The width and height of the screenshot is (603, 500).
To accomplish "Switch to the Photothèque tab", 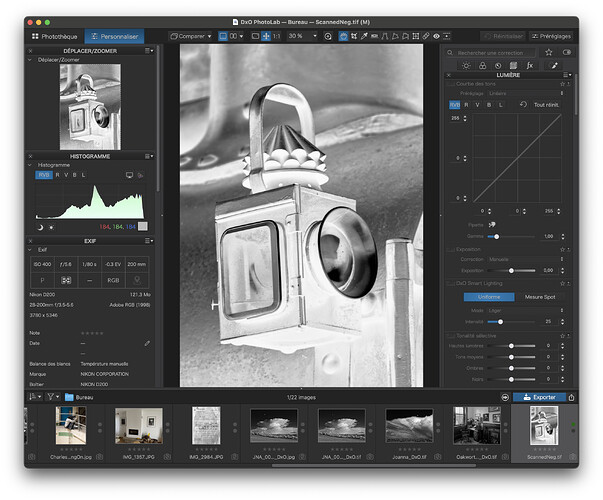I will click(x=55, y=37).
